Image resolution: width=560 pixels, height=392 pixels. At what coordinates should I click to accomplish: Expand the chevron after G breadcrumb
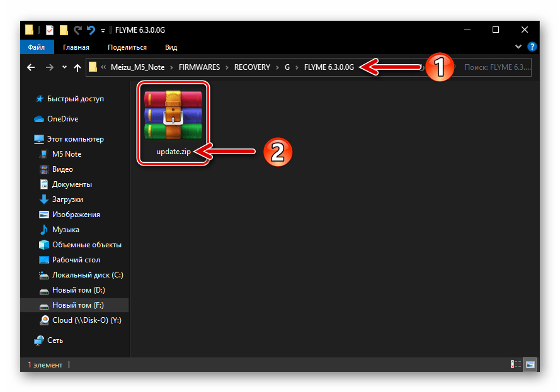pos(297,67)
